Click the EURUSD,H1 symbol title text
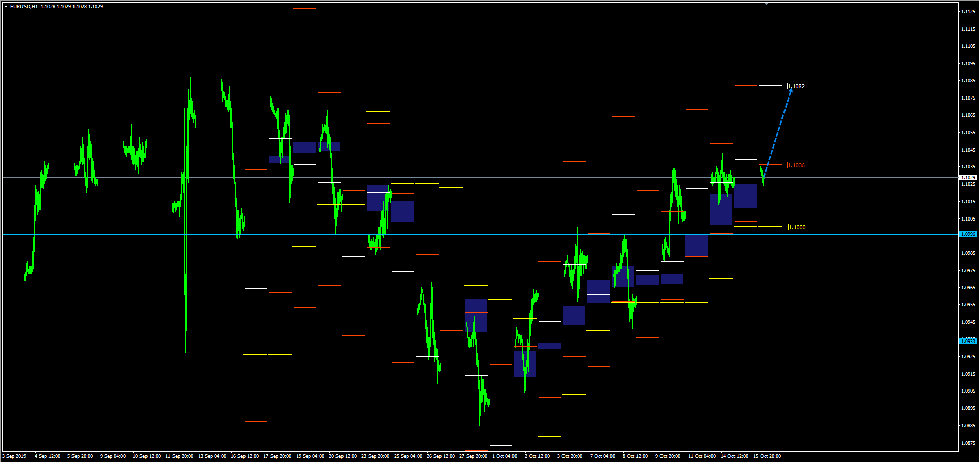Screen dimensions: 980x463 pyautogui.click(x=24, y=7)
